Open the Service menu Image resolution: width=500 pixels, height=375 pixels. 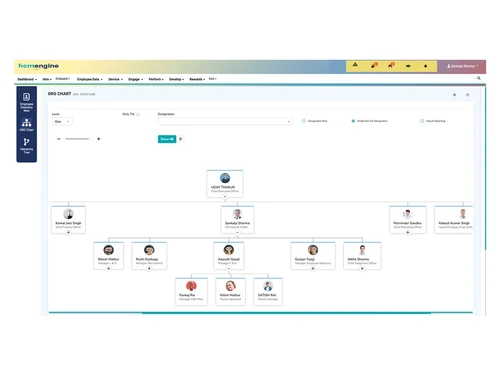pyautogui.click(x=115, y=79)
